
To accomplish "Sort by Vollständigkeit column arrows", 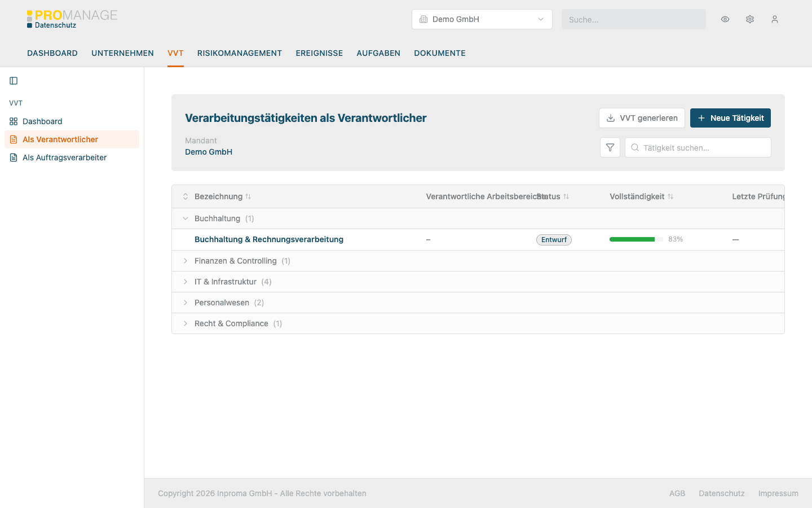I will [x=670, y=196].
